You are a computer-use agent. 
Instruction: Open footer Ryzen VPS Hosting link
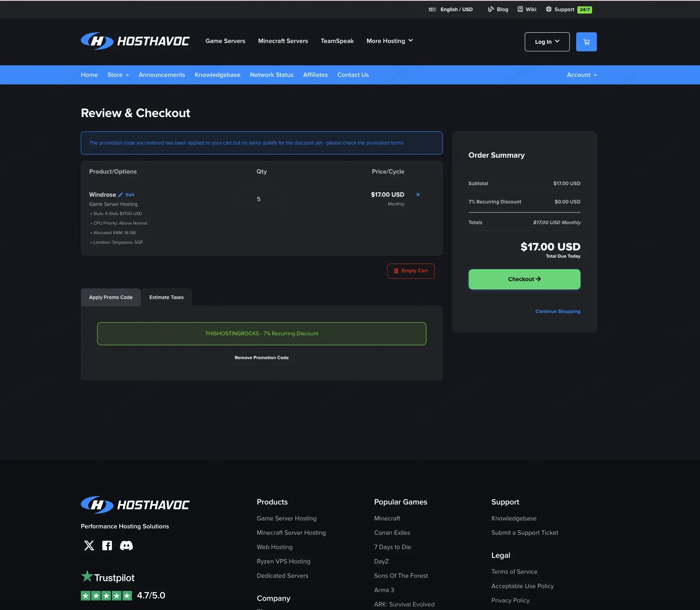284,561
